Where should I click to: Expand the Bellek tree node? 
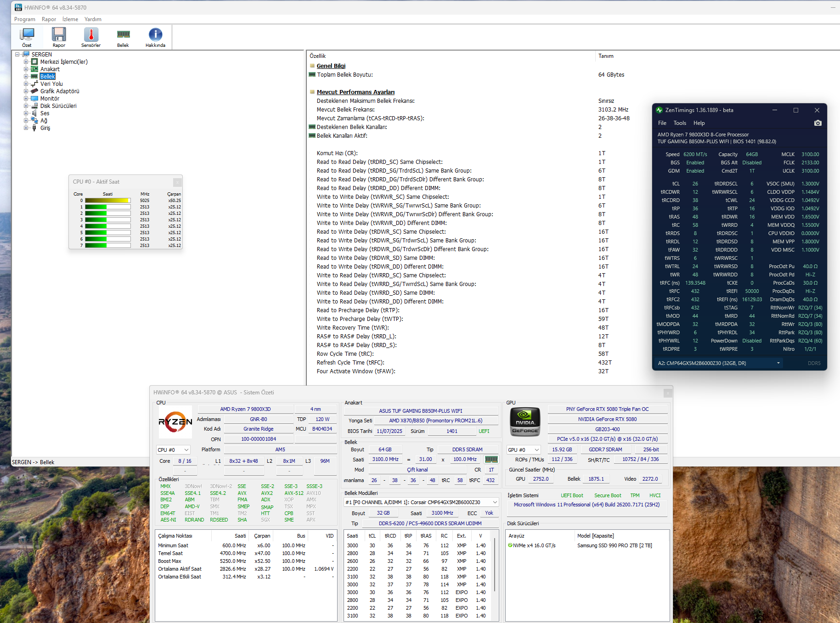coord(26,76)
